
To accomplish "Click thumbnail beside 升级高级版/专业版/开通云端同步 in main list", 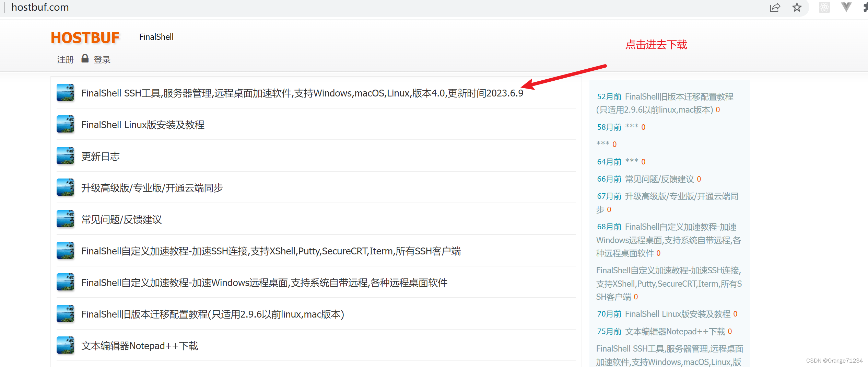I will pos(65,187).
